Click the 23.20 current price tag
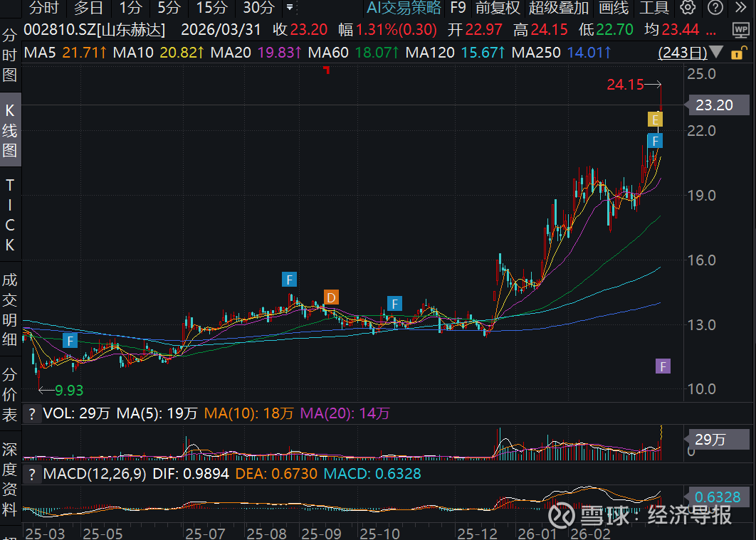The height and width of the screenshot is (540, 756). point(716,105)
